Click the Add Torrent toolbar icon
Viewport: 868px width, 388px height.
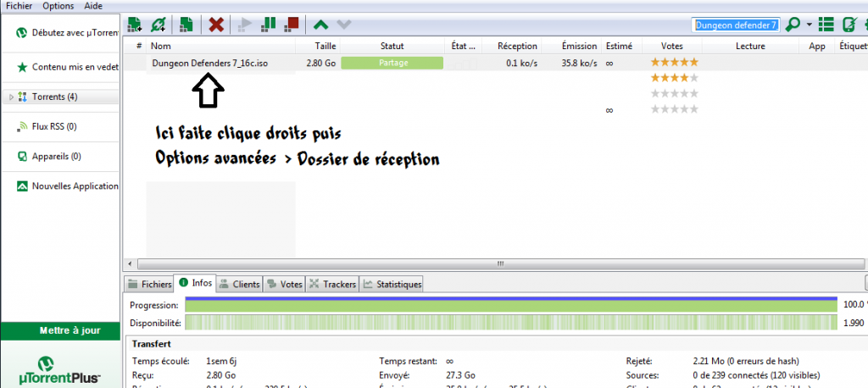point(135,25)
